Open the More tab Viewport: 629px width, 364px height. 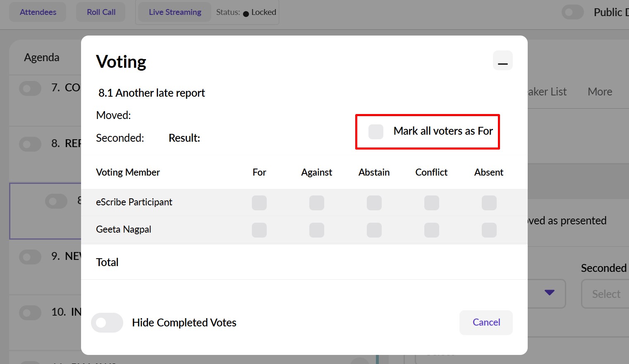pos(600,92)
